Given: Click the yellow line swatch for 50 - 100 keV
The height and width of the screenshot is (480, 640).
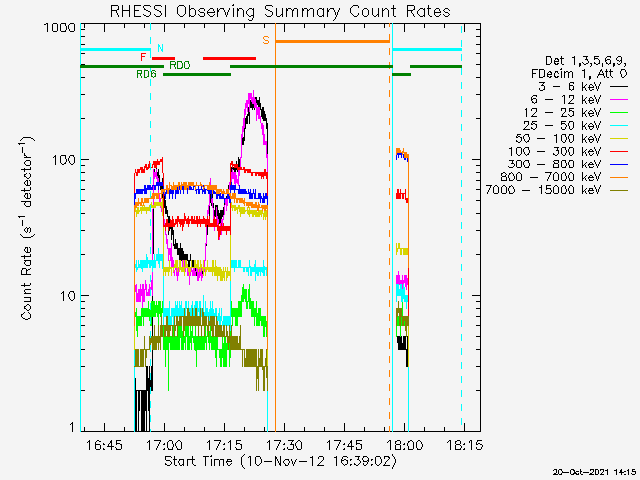Looking at the screenshot, I should tap(619, 138).
